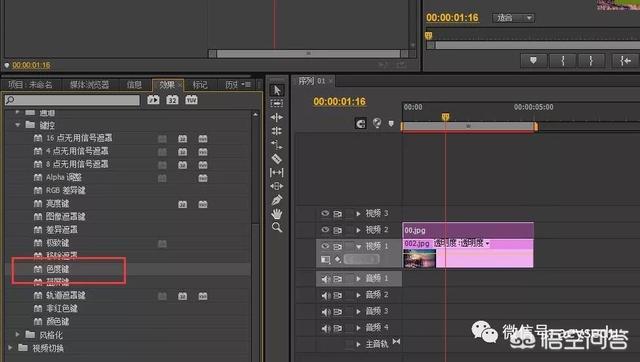Click the timeline zoom scroll bar
640x362 pixels.
468,127
